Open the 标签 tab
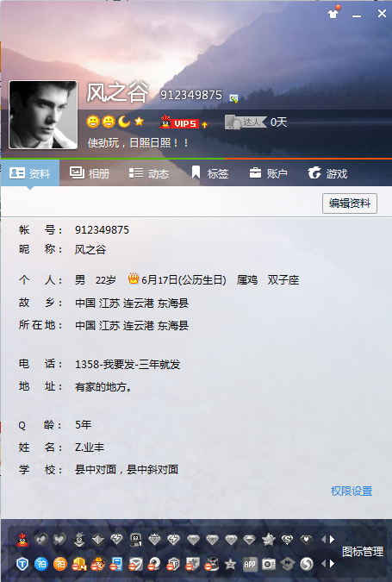This screenshot has width=392, height=582. 209,173
